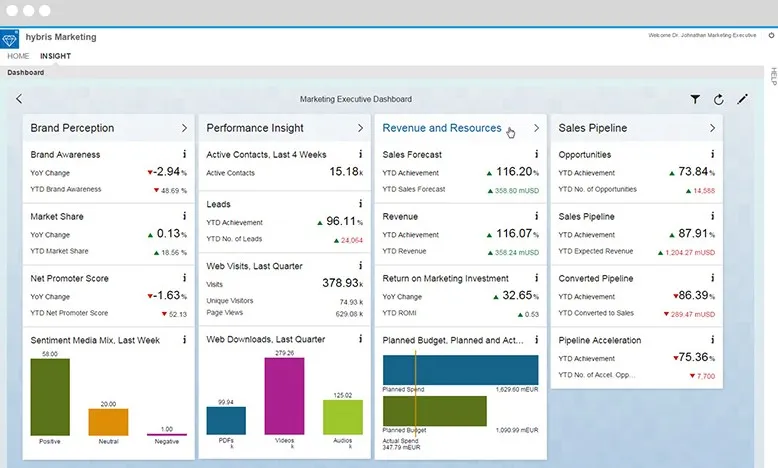
Task: Open the Brand Perception header link
Action: point(72,128)
